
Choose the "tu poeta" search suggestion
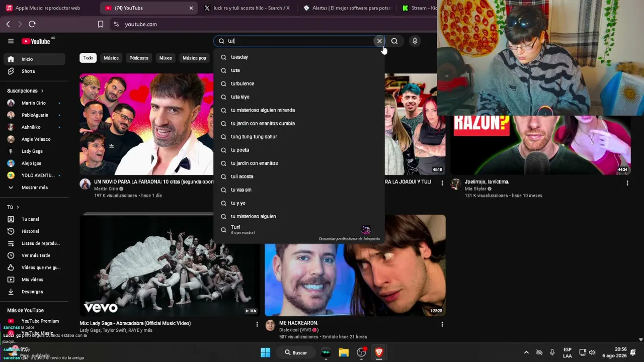coord(299,150)
